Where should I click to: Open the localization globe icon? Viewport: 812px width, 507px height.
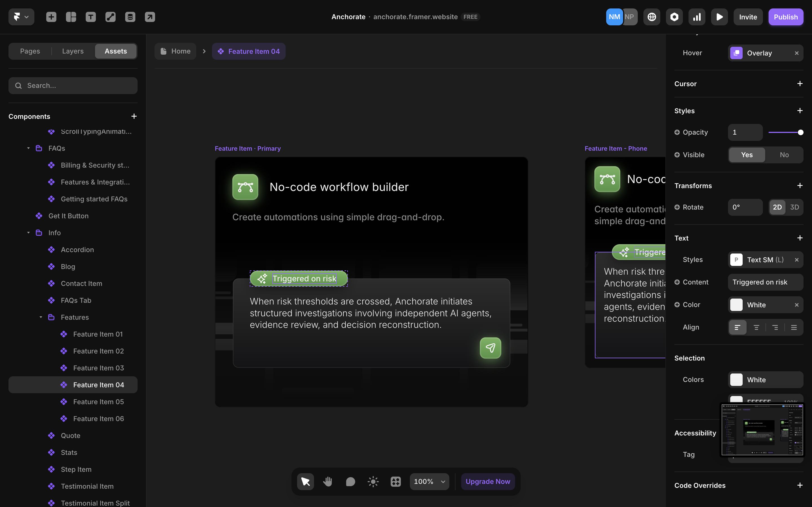click(652, 16)
